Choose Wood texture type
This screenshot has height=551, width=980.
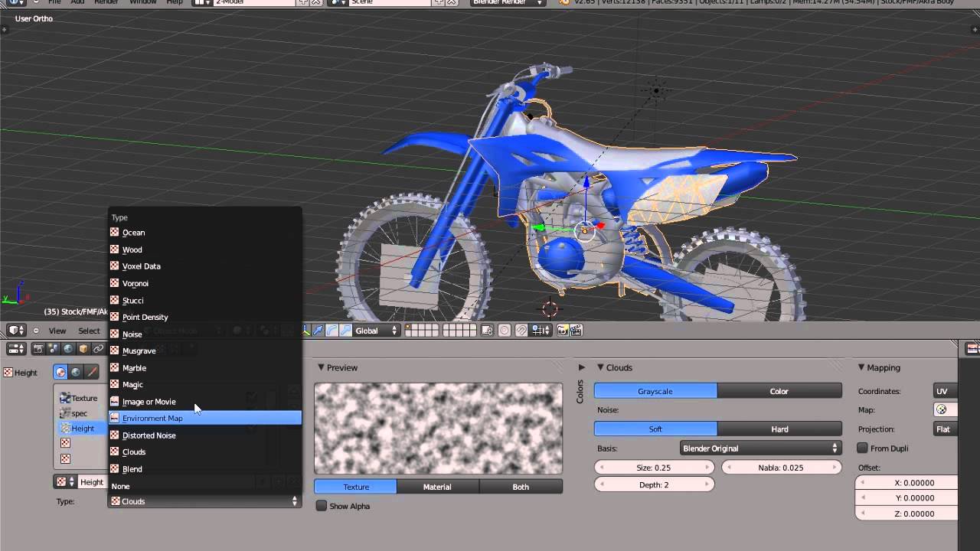[204, 249]
